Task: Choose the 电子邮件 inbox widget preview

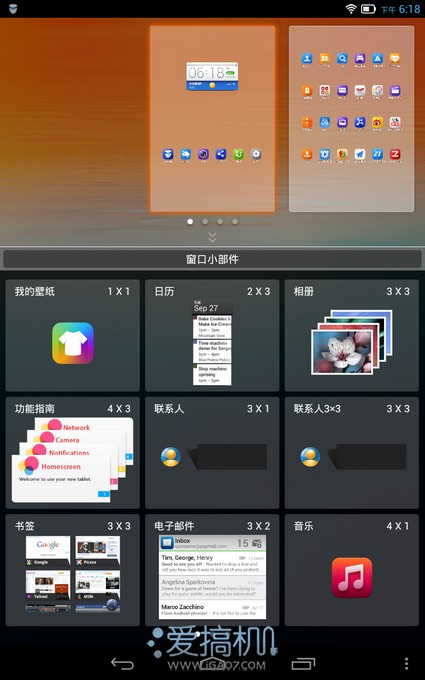Action: tap(212, 577)
